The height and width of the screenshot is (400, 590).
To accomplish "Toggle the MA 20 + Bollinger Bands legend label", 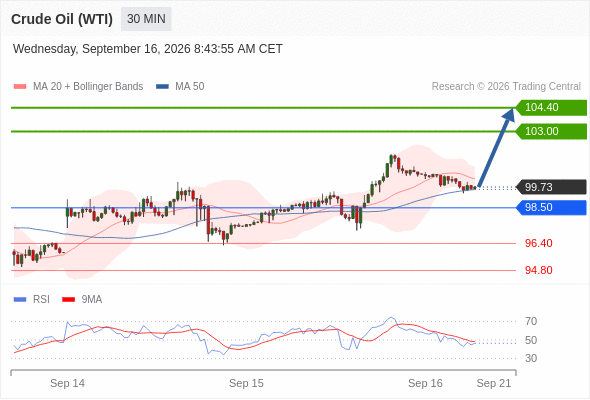I will [88, 87].
